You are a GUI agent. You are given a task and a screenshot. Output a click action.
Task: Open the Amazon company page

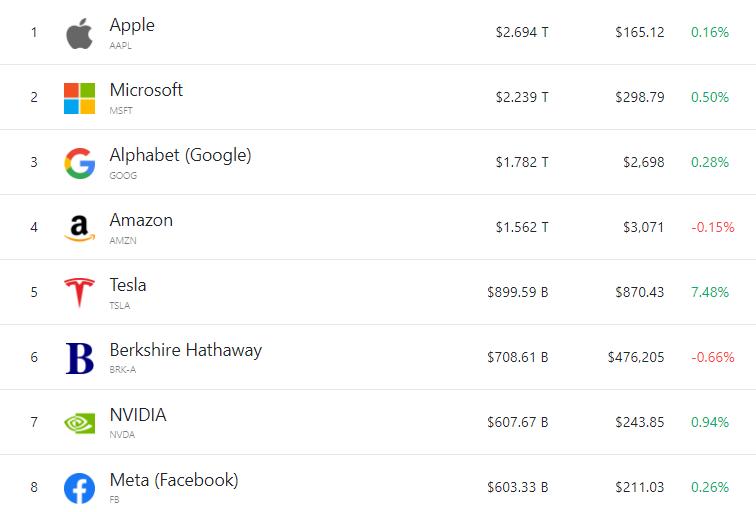tap(141, 220)
